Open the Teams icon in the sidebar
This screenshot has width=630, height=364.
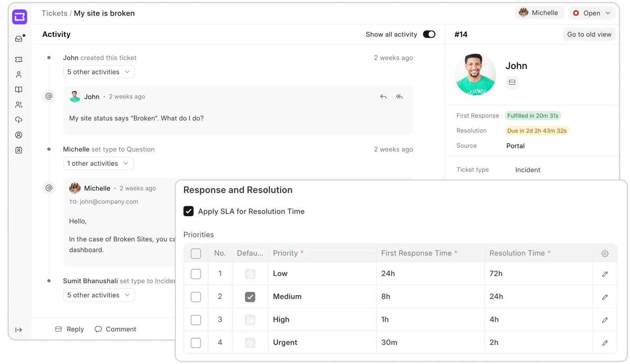(19, 105)
